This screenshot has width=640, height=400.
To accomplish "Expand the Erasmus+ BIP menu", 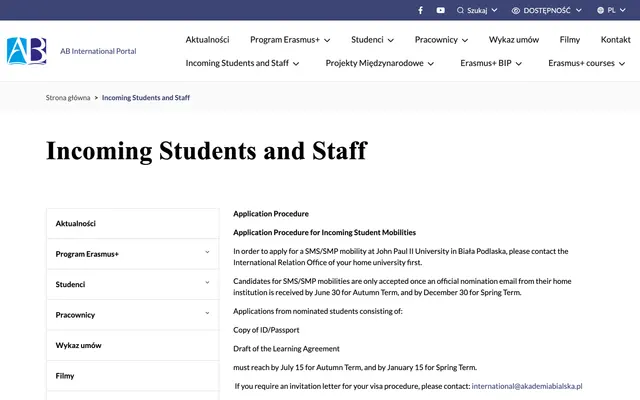I will point(491,63).
